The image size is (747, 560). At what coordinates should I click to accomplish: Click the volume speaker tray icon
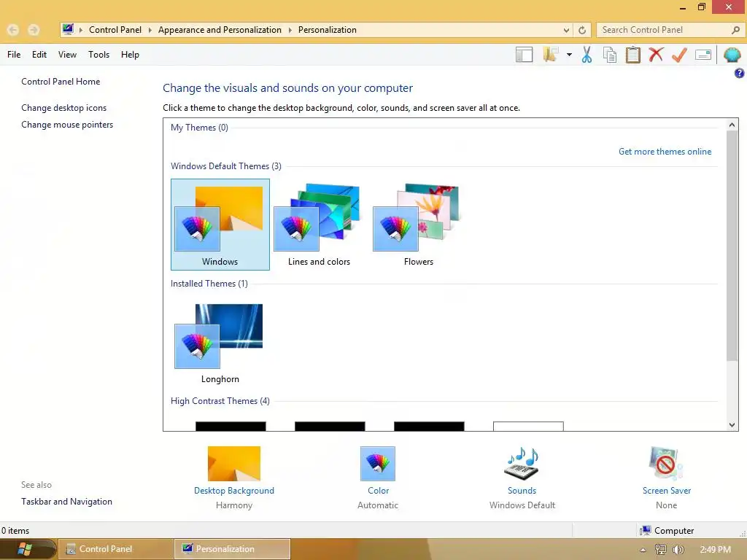coord(678,550)
